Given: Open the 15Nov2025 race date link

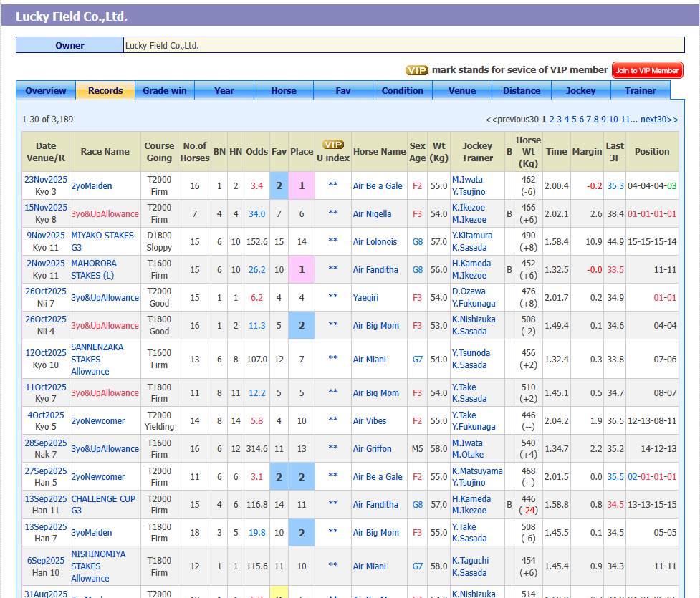Looking at the screenshot, I should click(x=46, y=208).
